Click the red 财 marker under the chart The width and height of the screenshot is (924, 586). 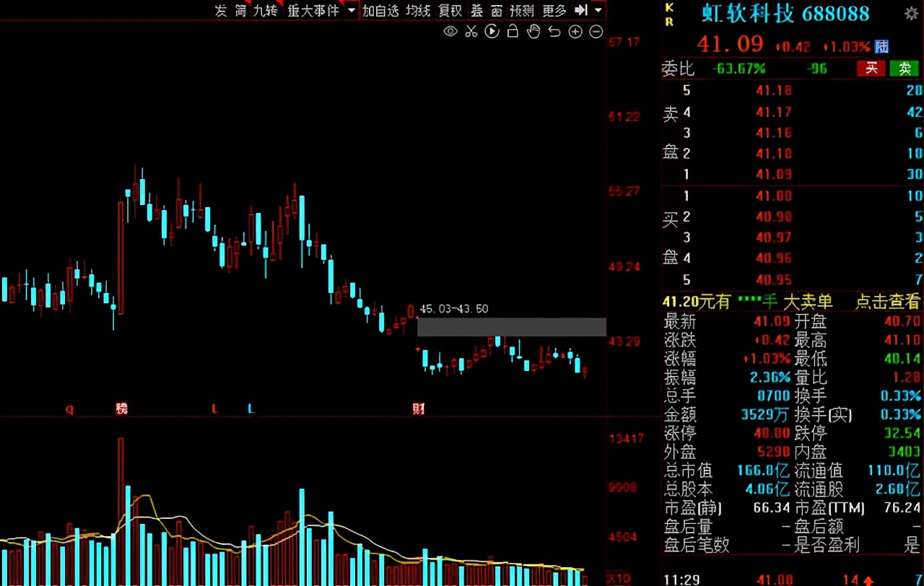(x=418, y=408)
